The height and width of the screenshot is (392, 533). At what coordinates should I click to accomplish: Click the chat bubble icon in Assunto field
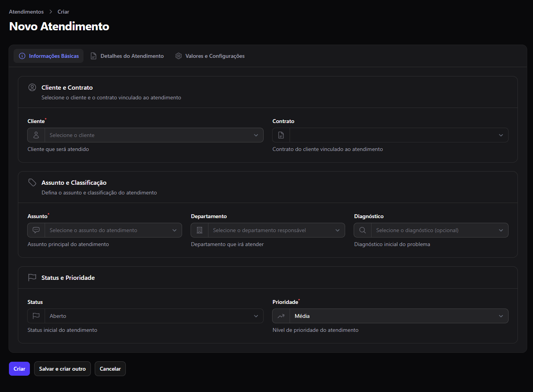36,230
